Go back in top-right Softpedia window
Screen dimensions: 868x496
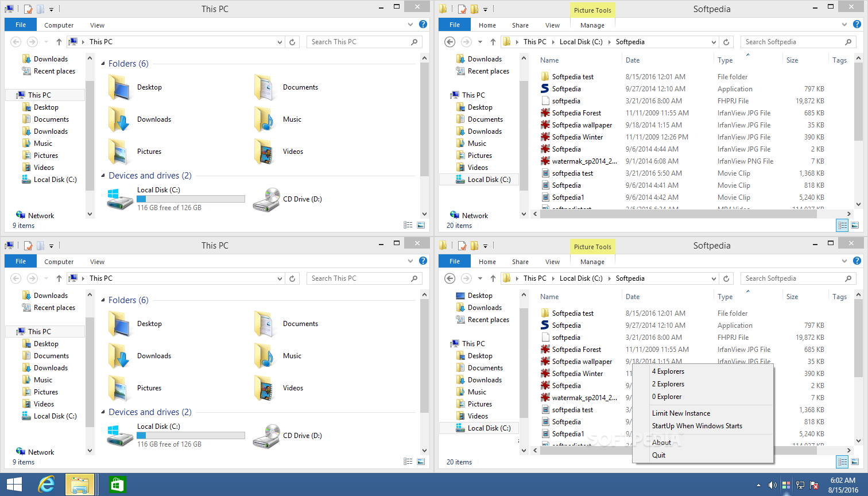click(450, 42)
